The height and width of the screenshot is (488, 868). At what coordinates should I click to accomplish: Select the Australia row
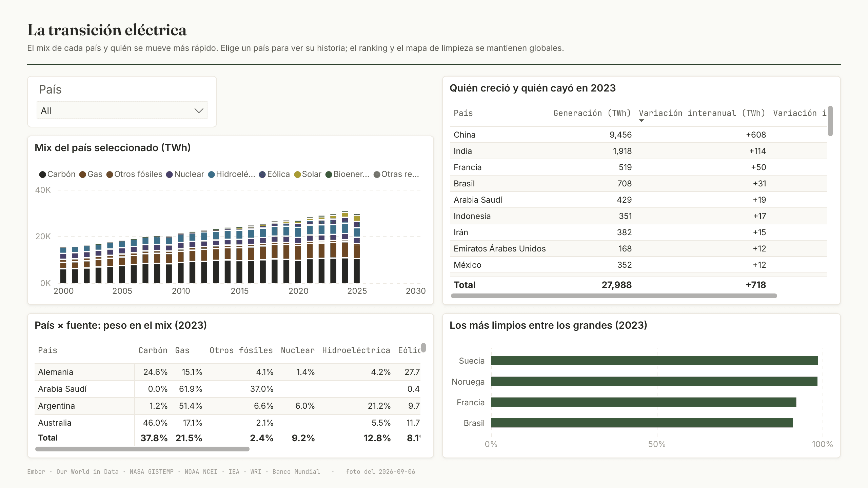tap(228, 423)
